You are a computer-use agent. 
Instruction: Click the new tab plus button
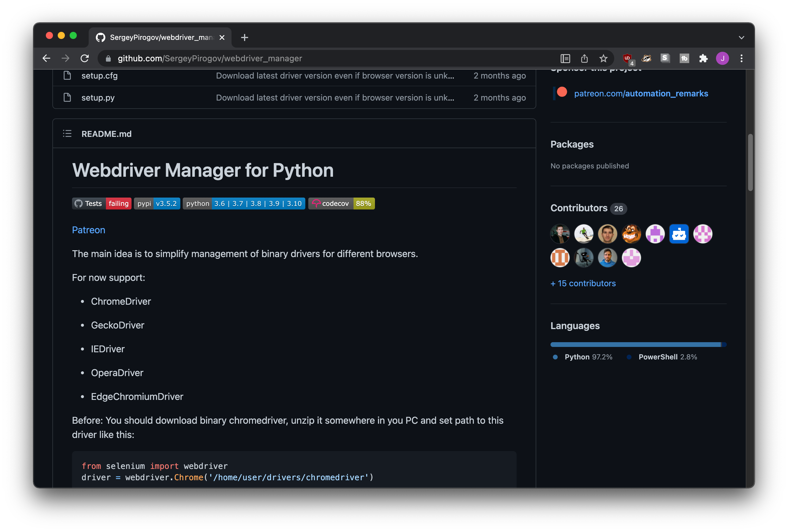[244, 37]
